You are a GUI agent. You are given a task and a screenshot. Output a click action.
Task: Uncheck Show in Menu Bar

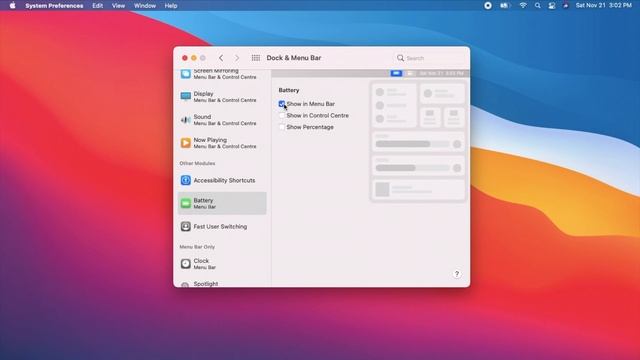coord(282,104)
